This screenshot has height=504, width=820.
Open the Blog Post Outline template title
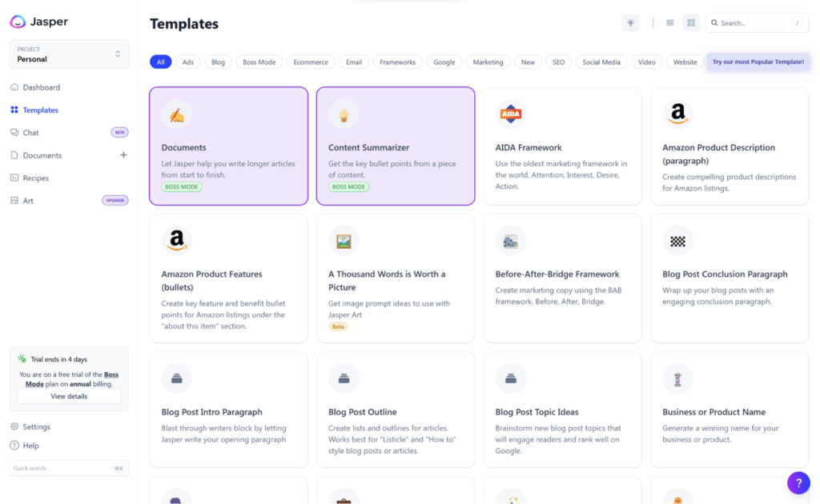coord(363,411)
